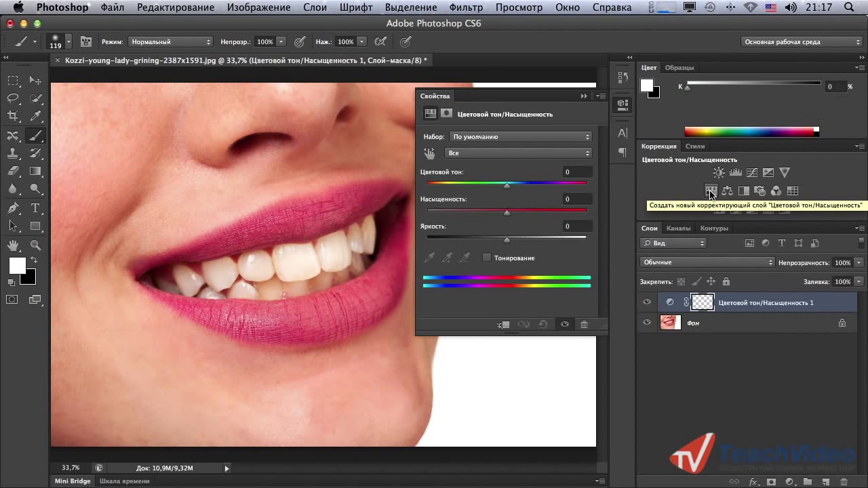Delete adjustment layer in Properties panel
Viewport: 868px width, 488px height.
click(x=584, y=325)
